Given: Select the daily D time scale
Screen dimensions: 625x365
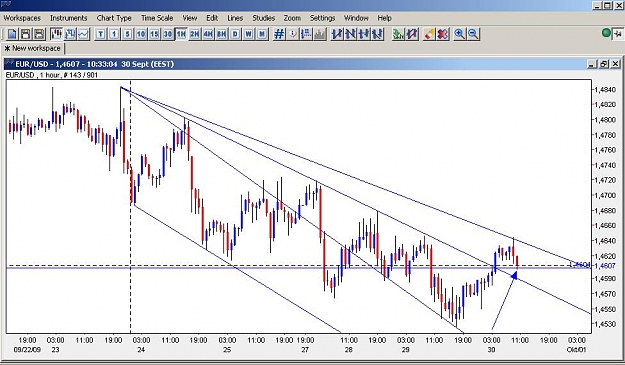Looking at the screenshot, I should 235,34.
